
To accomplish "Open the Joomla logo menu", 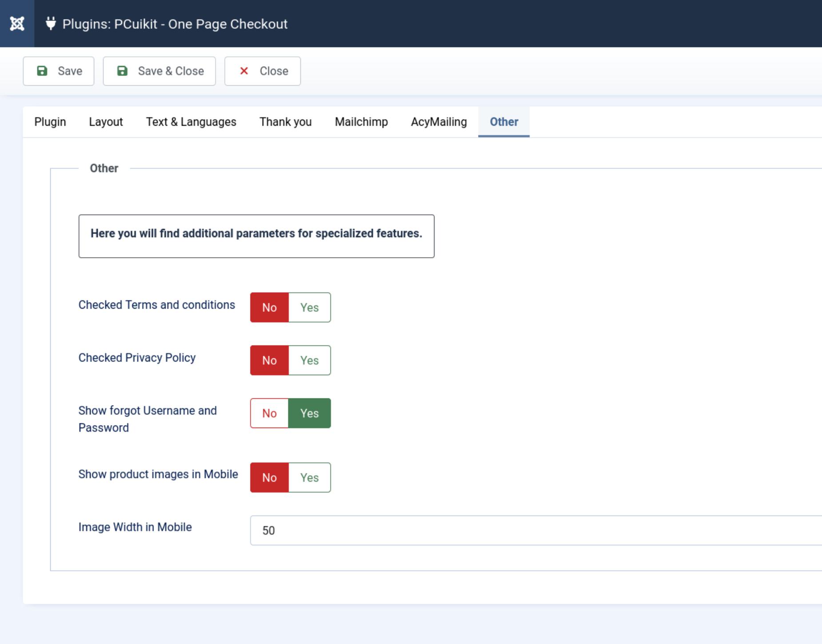I will 17,24.
